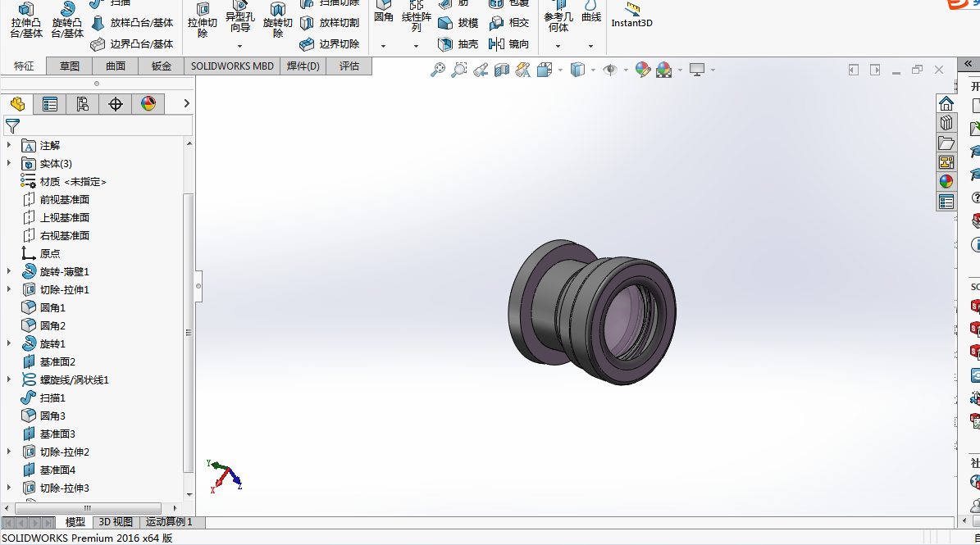Switch to the 草图 sketch ribbon tab
Image resolution: width=980 pixels, height=545 pixels.
pos(70,66)
